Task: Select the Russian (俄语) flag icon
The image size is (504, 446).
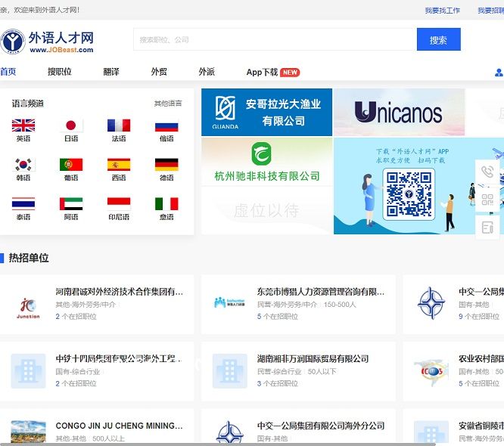Action: pyautogui.click(x=166, y=127)
